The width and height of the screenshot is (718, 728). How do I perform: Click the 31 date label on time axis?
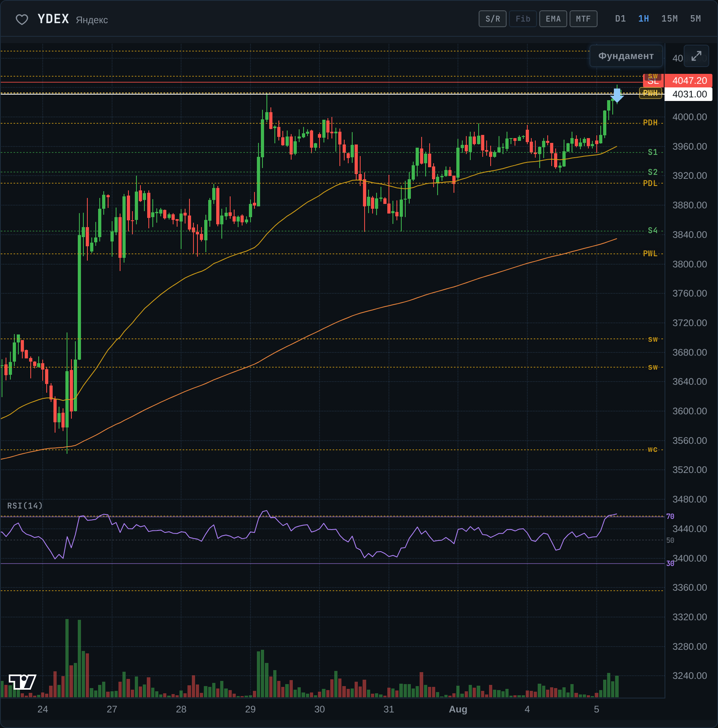click(x=389, y=709)
